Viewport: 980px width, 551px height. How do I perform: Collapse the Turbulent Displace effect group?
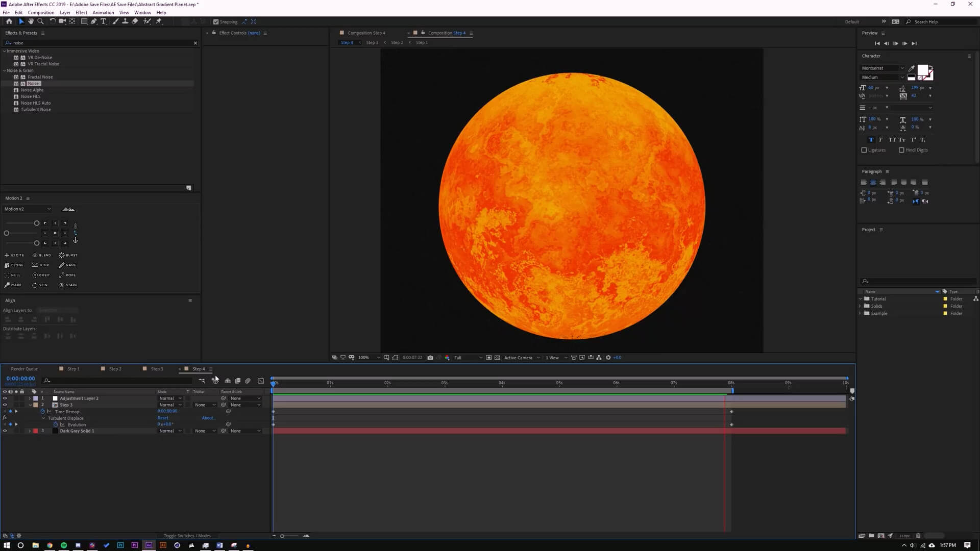(x=43, y=418)
